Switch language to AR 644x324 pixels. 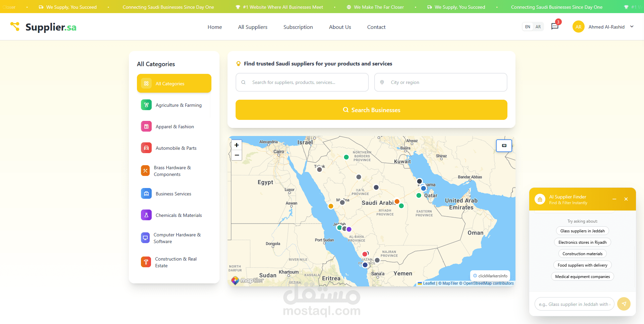click(x=538, y=27)
